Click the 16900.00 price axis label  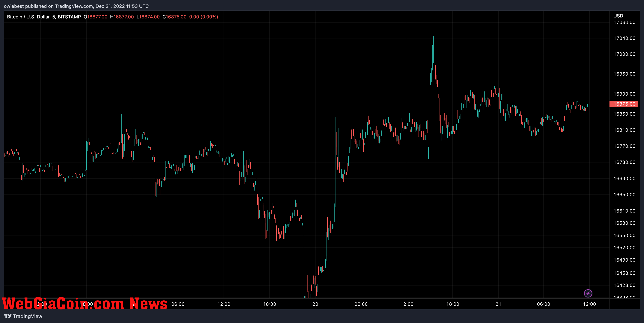coord(624,94)
